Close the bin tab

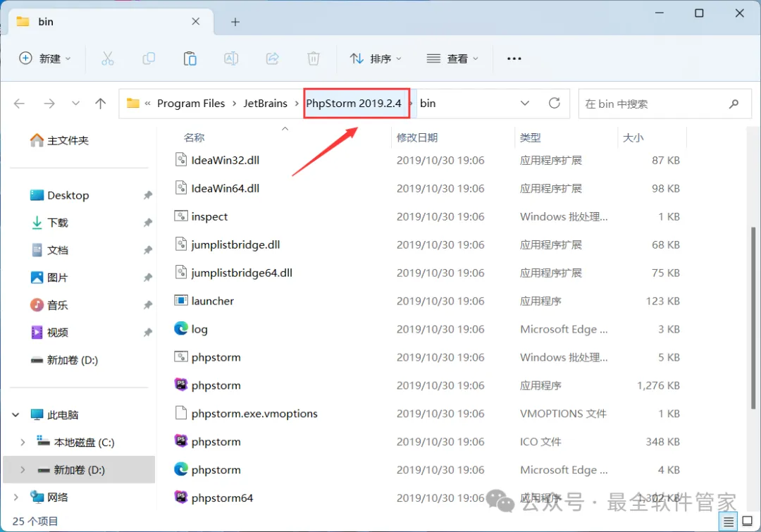[196, 21]
